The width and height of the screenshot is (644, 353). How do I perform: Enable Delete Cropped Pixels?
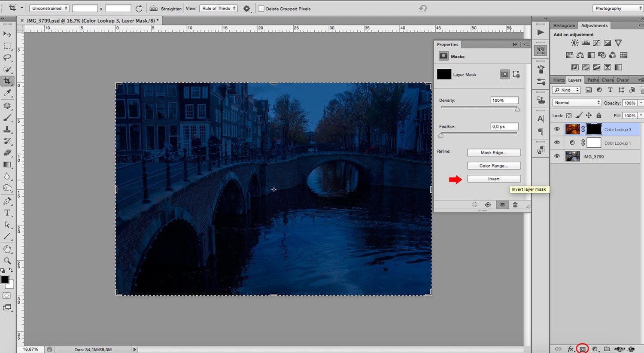point(261,8)
